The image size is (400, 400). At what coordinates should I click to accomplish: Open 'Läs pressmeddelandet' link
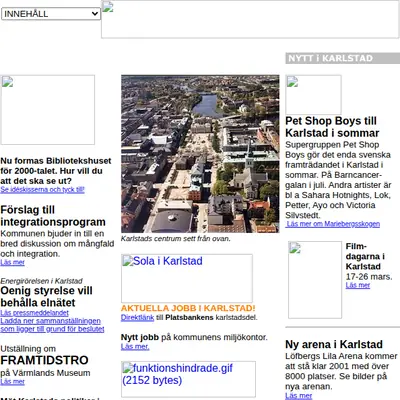click(34, 313)
